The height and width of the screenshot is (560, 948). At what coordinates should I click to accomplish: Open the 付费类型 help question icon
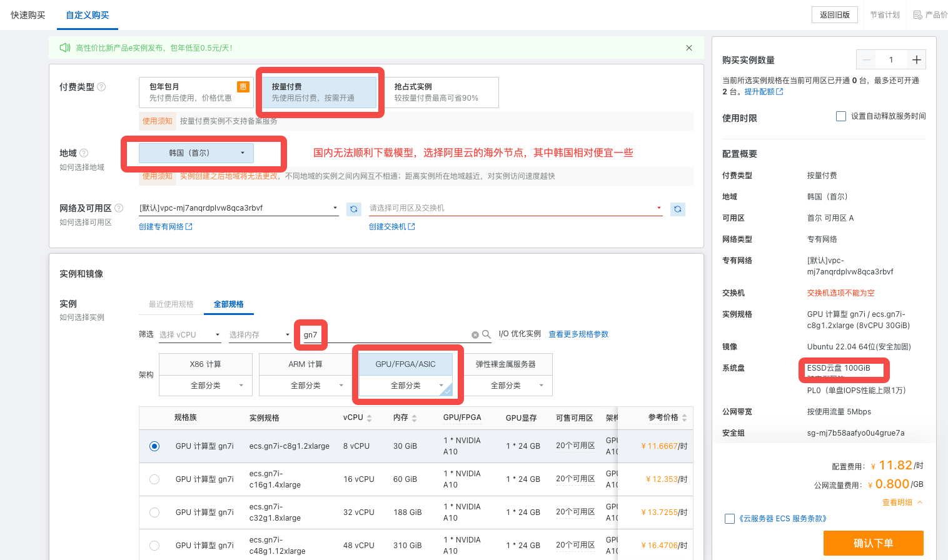click(x=101, y=87)
